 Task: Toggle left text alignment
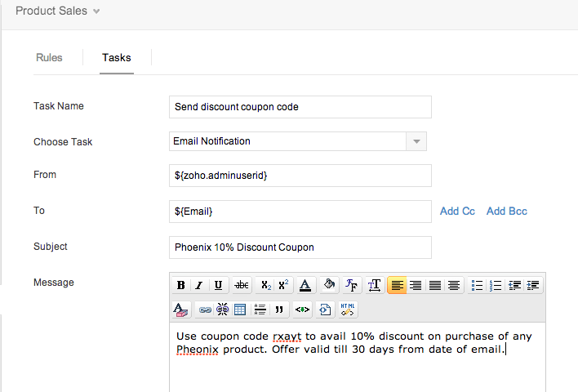pyautogui.click(x=398, y=285)
